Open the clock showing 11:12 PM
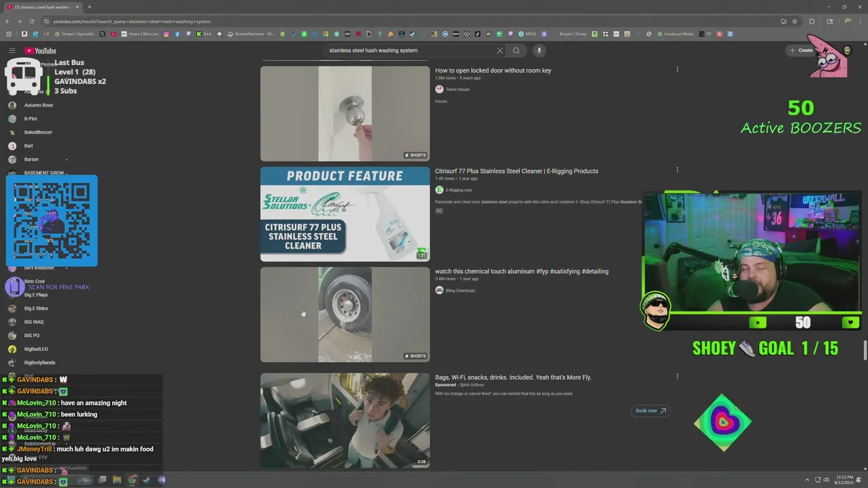 point(845,480)
